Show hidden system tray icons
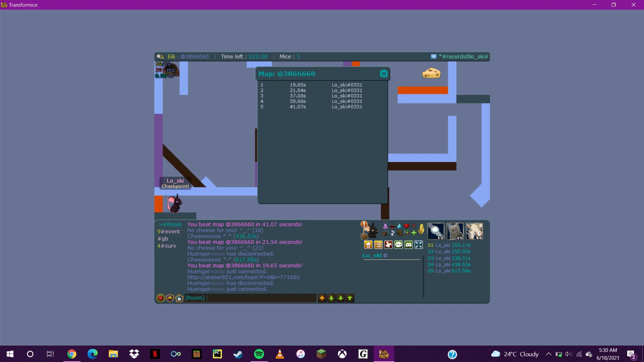The image size is (644, 362). [548, 354]
